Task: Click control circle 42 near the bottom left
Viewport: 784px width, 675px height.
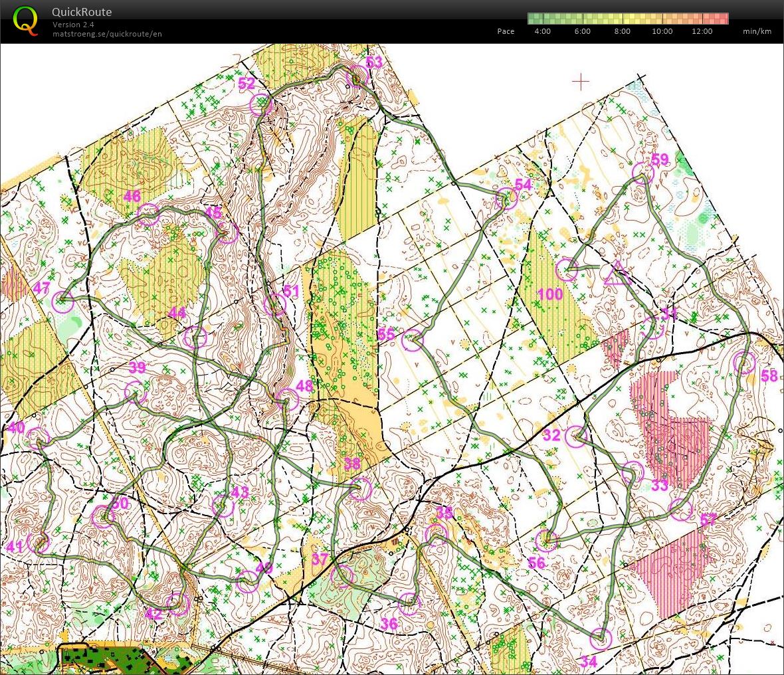Action: [177, 603]
